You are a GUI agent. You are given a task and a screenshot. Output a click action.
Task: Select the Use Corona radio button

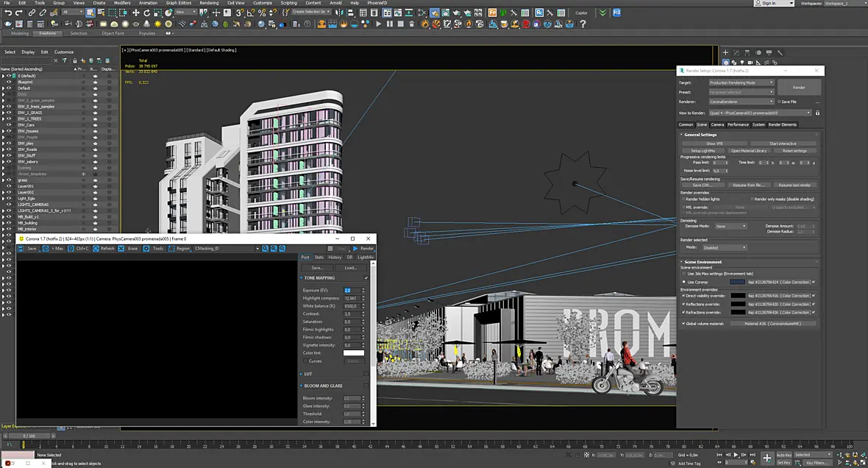tap(683, 282)
